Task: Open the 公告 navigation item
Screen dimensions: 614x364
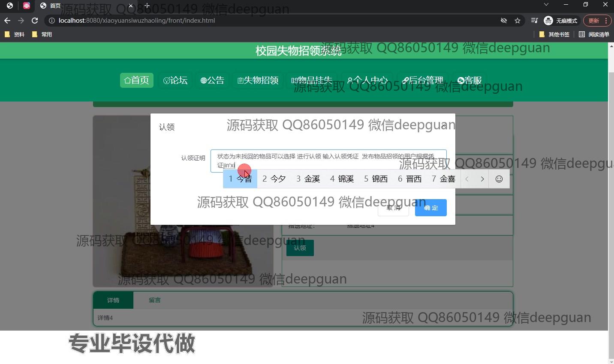Action: (212, 80)
